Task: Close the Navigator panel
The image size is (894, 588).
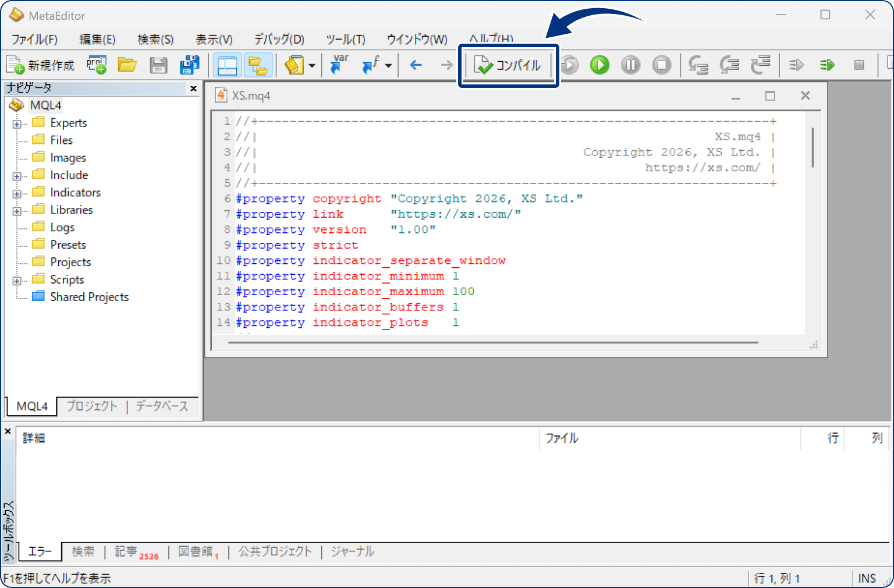Action: [x=193, y=88]
